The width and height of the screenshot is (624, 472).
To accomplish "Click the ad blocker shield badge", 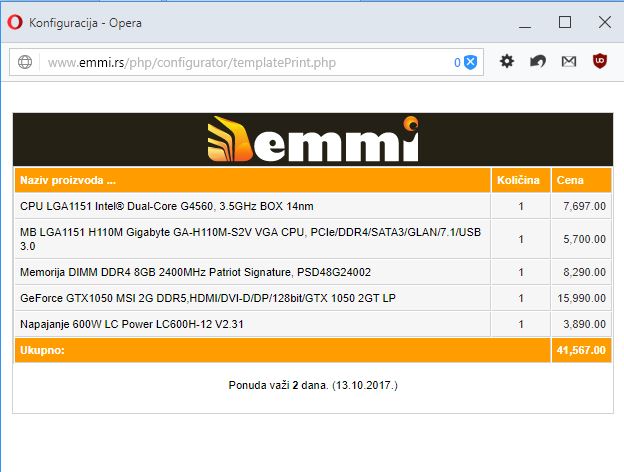I will [470, 62].
